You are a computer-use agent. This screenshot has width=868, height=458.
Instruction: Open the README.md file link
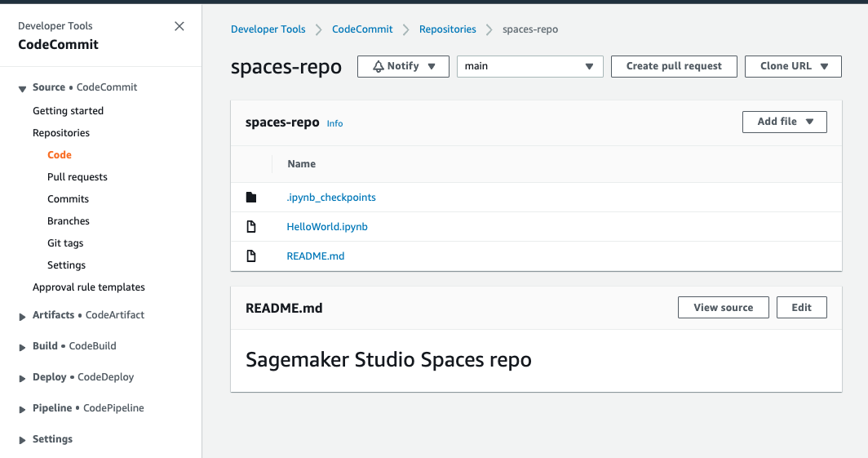(x=316, y=256)
